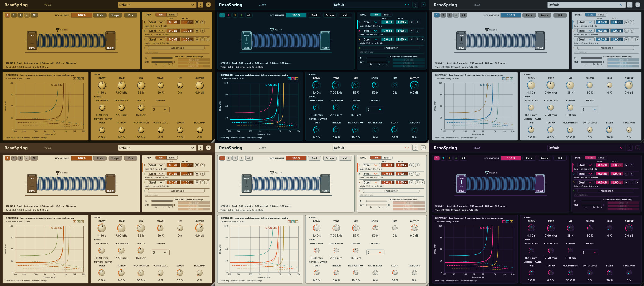Click the Pluck button in the gold window
The image size is (644, 286).
100,15
